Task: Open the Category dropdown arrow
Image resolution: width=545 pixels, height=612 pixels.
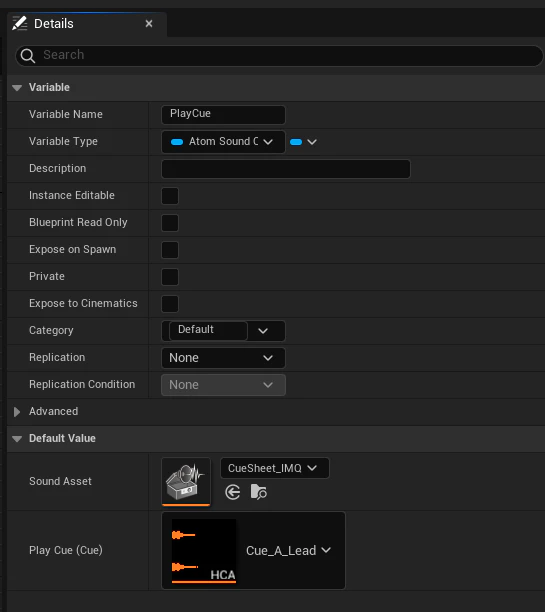Action: (x=263, y=331)
